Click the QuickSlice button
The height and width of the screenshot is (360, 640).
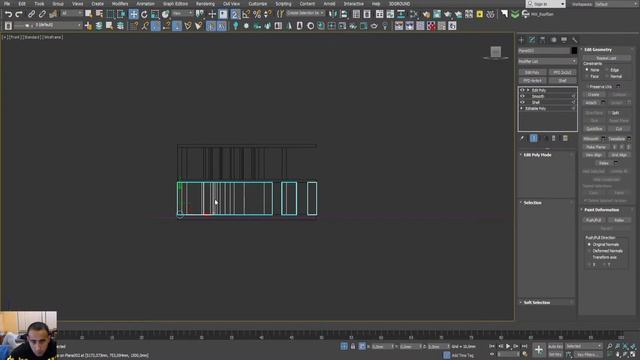(594, 129)
